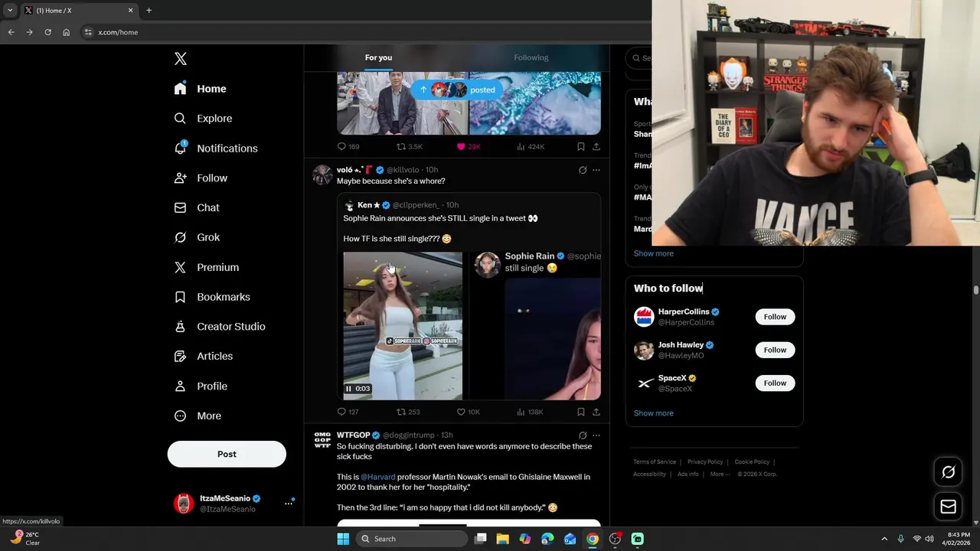Image resolution: width=980 pixels, height=551 pixels.
Task: Open the X logo home icon
Action: pos(181,59)
